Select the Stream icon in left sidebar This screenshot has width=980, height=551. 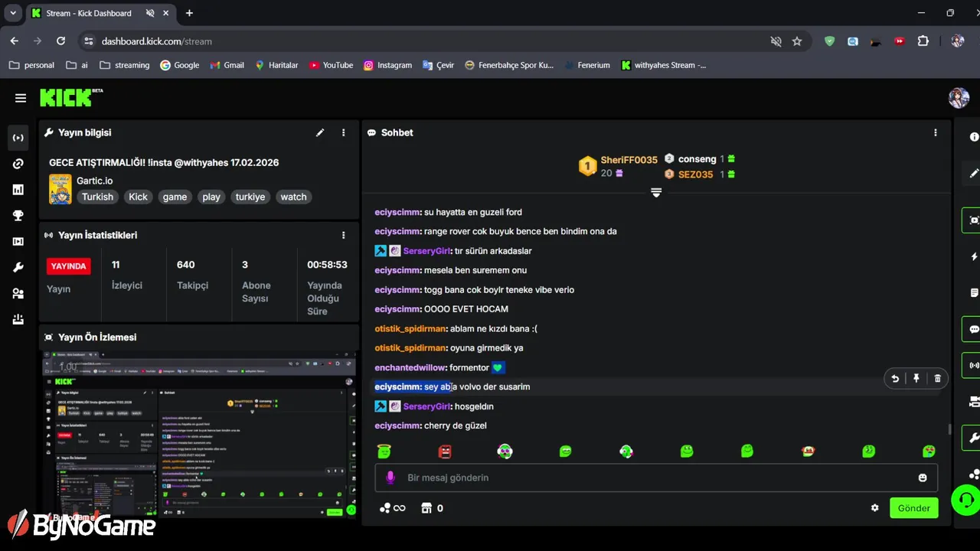pyautogui.click(x=18, y=138)
